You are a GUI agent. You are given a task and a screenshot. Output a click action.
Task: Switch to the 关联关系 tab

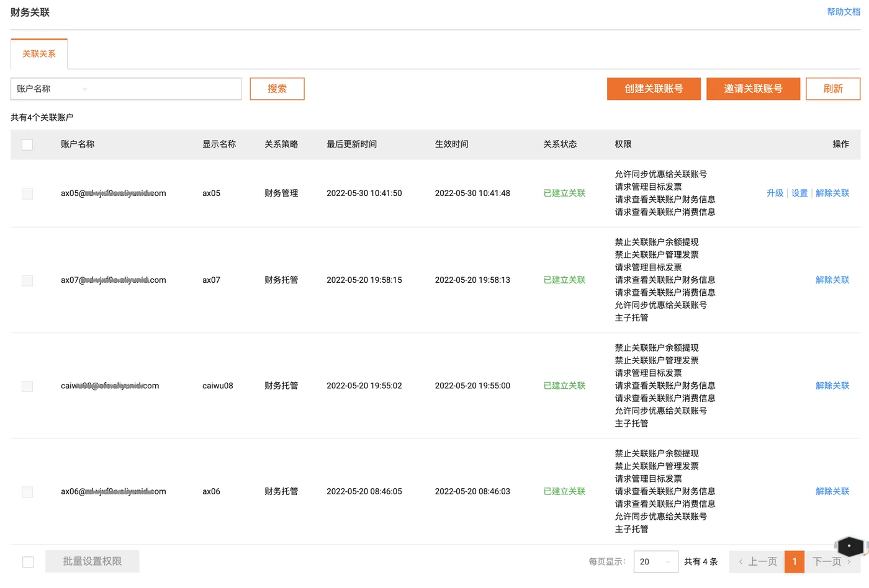tap(39, 54)
